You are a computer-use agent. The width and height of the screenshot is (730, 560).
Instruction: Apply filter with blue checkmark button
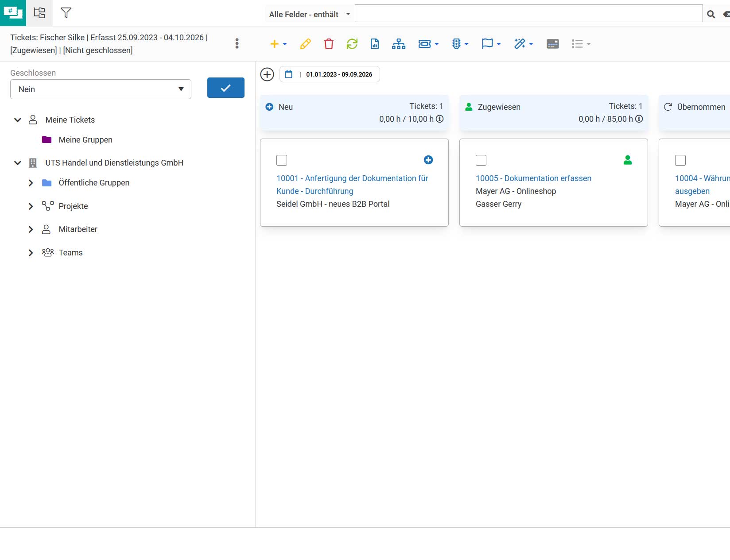coord(226,88)
